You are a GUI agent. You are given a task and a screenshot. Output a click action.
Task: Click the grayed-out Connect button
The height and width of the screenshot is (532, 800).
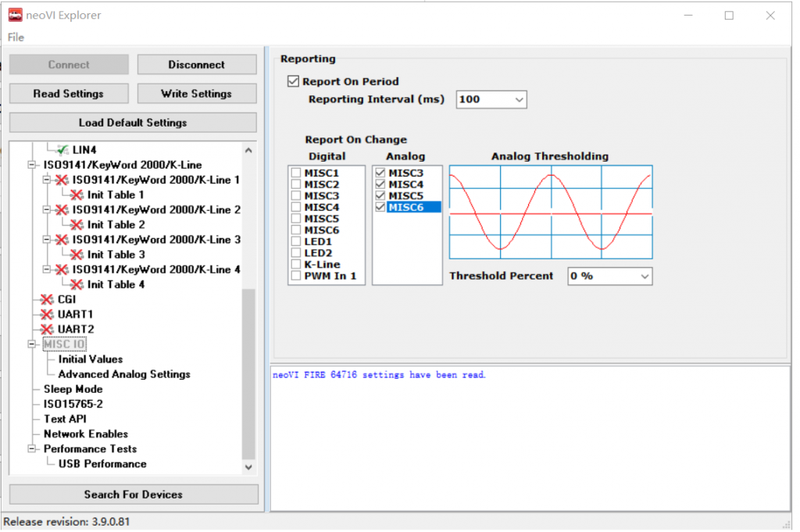click(69, 65)
